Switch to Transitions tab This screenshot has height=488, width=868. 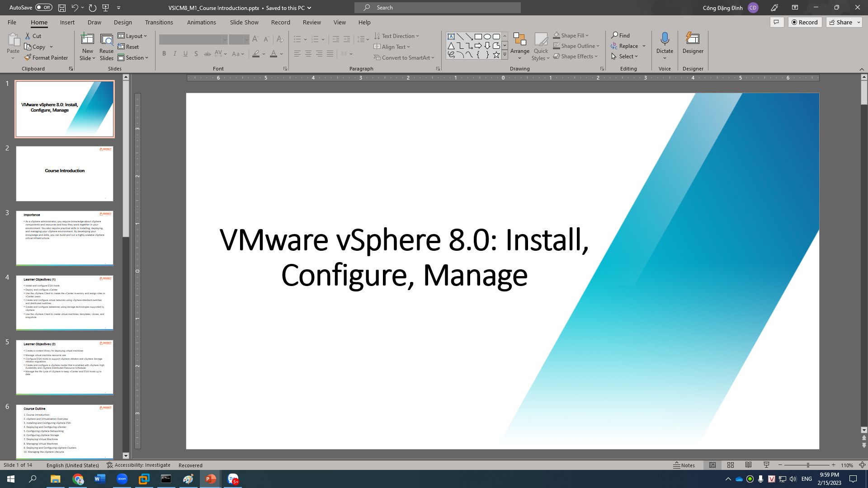click(159, 22)
